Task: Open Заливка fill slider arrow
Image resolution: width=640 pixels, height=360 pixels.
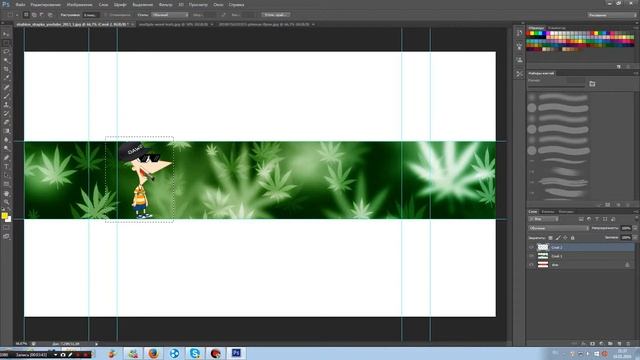Action: pos(635,237)
